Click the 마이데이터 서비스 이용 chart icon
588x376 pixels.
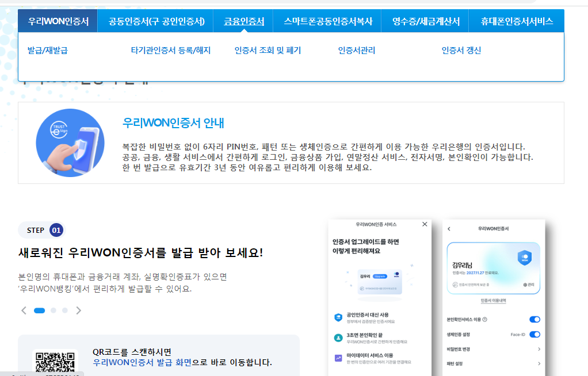(x=338, y=358)
